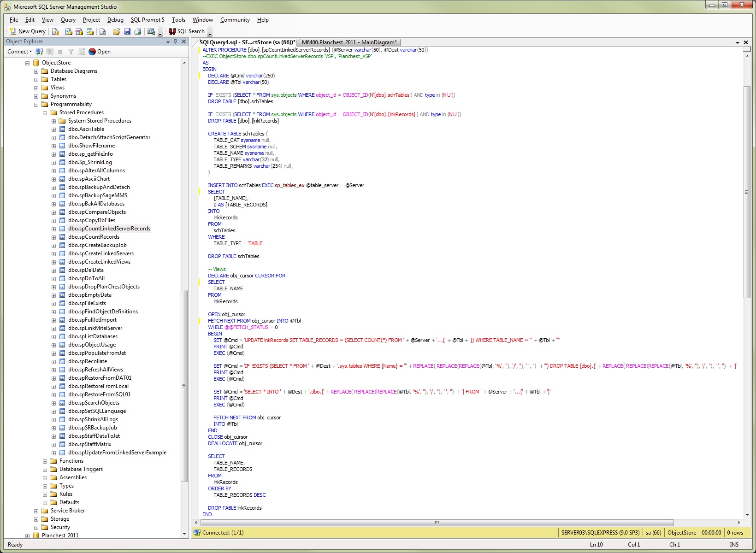Click dbo.spBackupAndDetach procedure icon
This screenshot has width=756, height=553.
(x=62, y=187)
